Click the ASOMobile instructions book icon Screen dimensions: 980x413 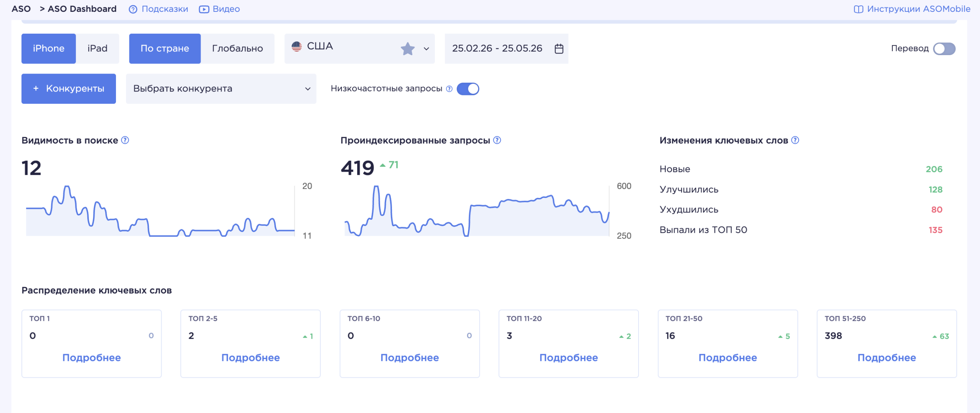pyautogui.click(x=859, y=9)
